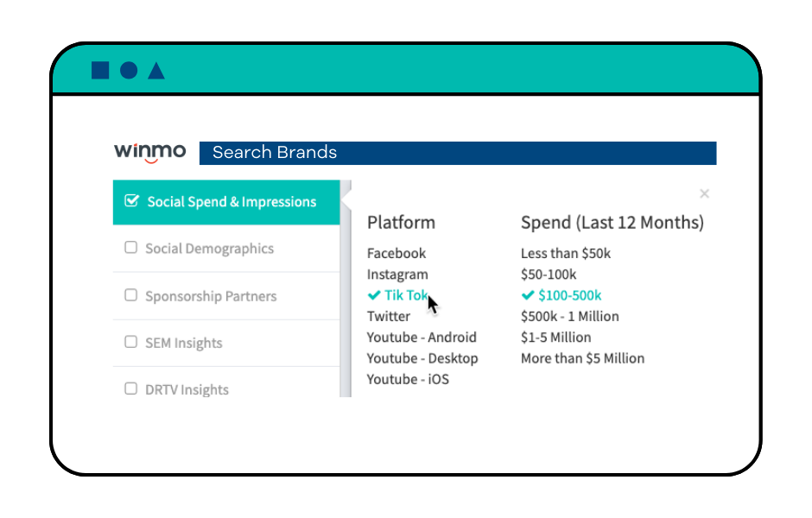812x518 pixels.
Task: Open the Social Demographics filter
Action: [x=226, y=249]
